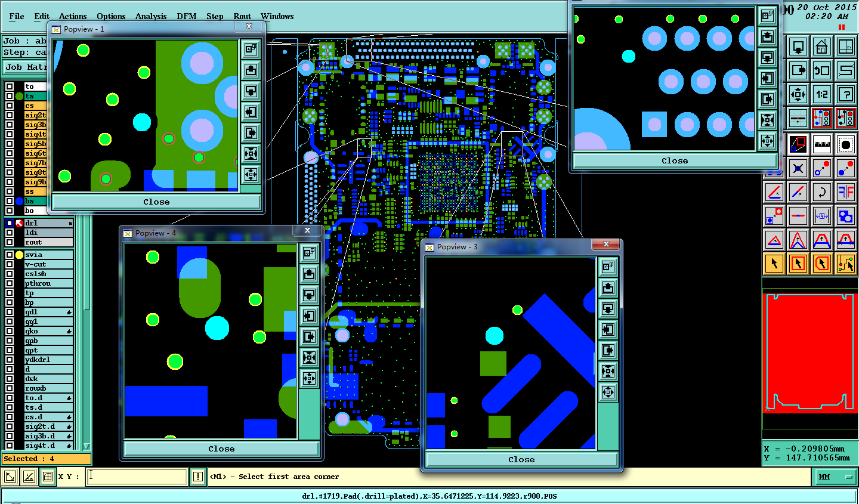859x504 pixels.
Task: Open the MM units dropdown
Action: 835,477
